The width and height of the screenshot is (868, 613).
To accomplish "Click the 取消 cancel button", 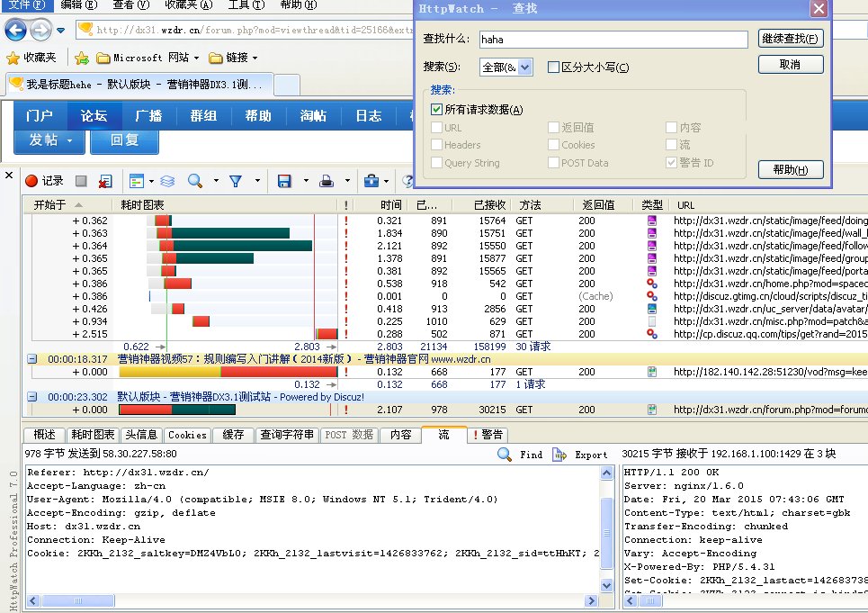I will [791, 65].
